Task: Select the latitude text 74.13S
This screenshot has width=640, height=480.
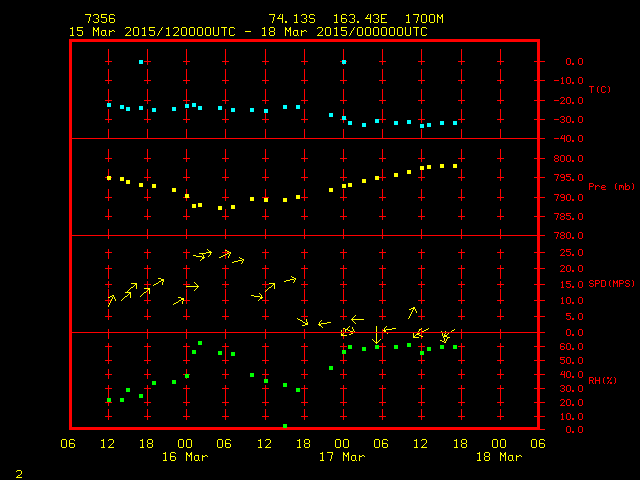Action: [289, 19]
